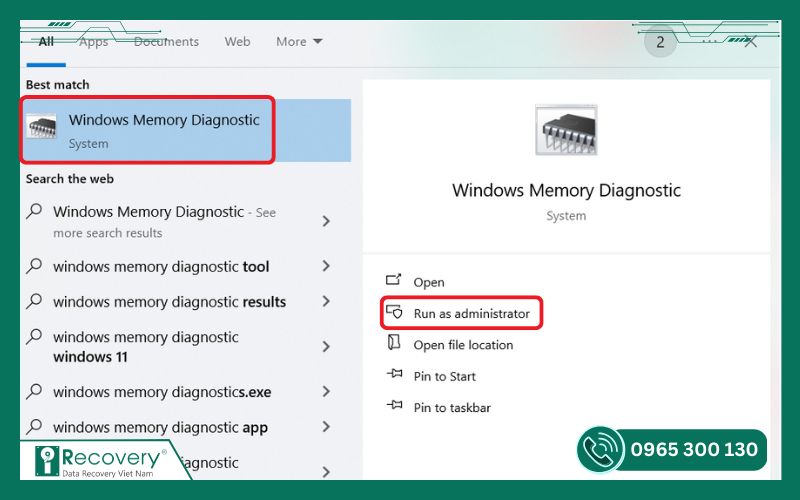
Task: Click the memory chip icon in the best match row
Action: click(42, 127)
